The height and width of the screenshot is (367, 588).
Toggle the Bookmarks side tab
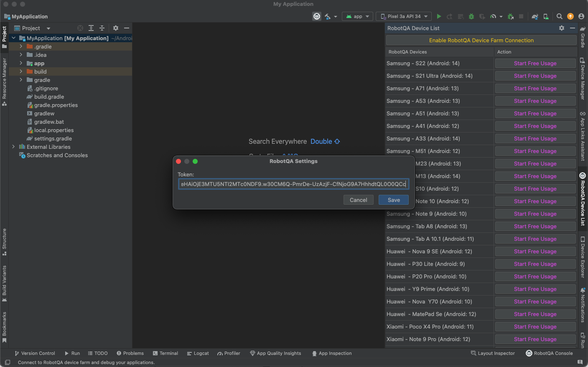pyautogui.click(x=4, y=327)
